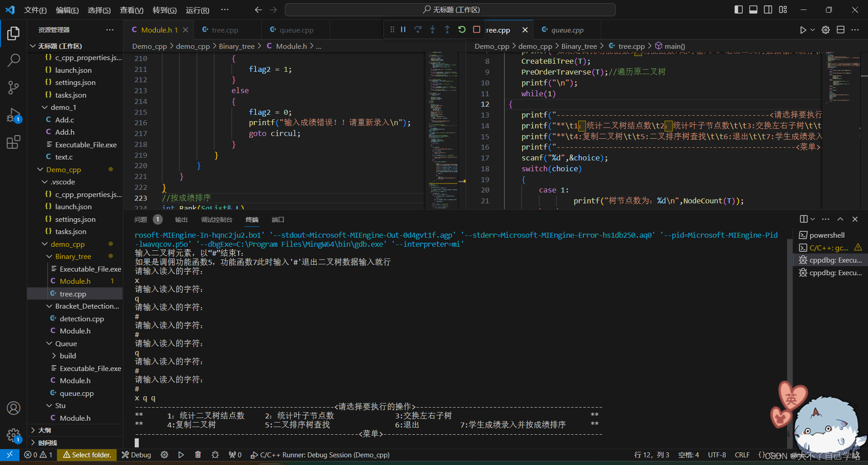The image size is (868, 465).
Task: Open Add.c in the demo_1 folder
Action: tap(64, 120)
